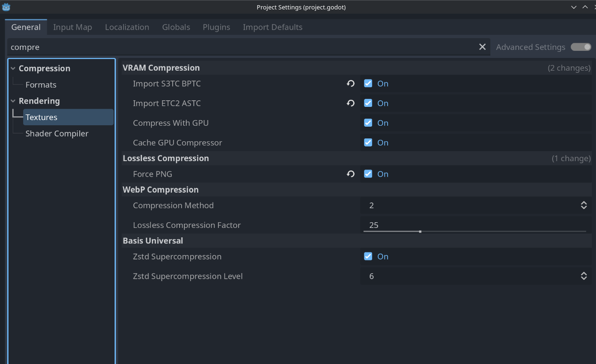
Task: Open the Import Defaults tab
Action: (273, 27)
